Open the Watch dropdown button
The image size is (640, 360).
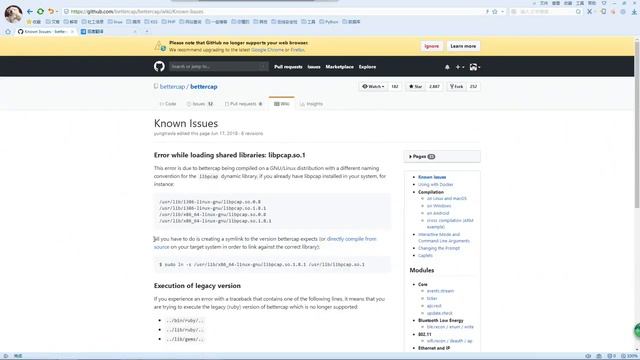point(373,87)
